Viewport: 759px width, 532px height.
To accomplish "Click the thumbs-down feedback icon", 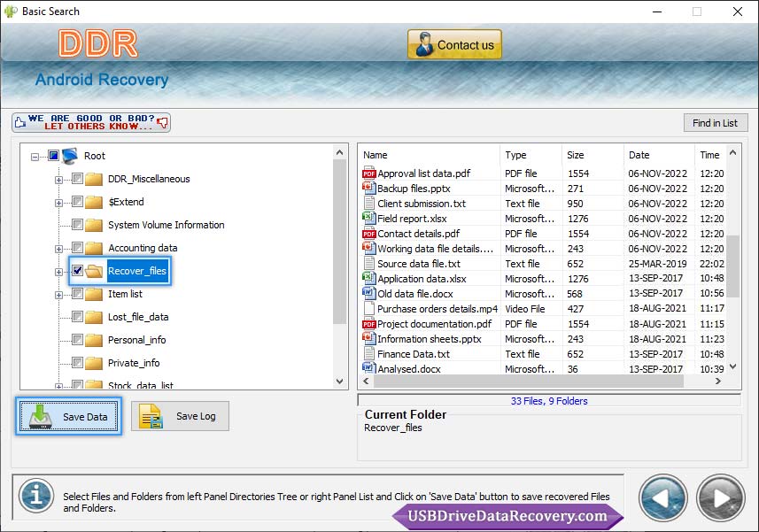I will click(163, 122).
